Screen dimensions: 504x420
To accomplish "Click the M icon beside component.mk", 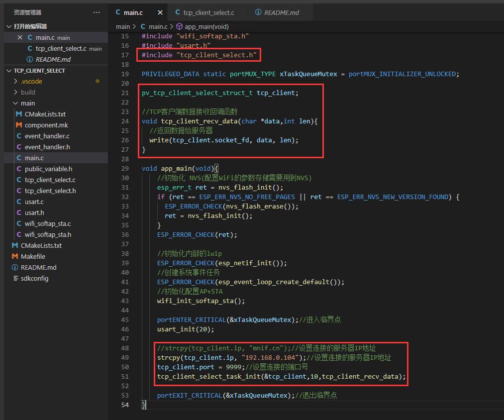I will [19, 125].
